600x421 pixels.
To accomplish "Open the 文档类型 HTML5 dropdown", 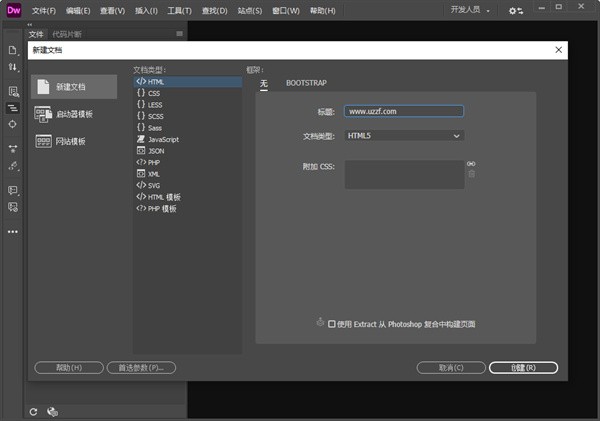I will coord(404,135).
